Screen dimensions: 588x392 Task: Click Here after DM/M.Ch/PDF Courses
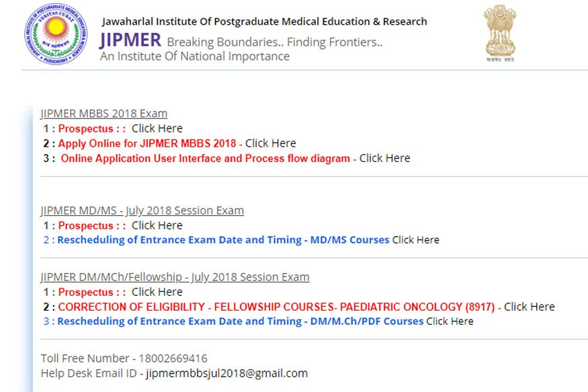[450, 321]
